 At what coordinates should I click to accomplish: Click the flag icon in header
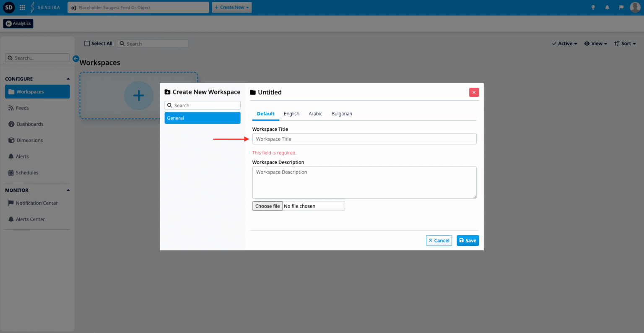[621, 8]
